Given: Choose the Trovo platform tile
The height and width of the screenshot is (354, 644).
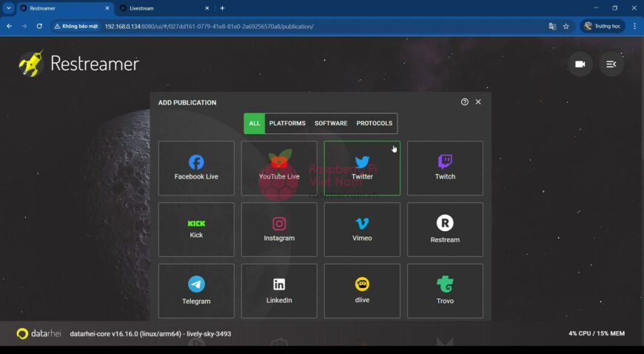Looking at the screenshot, I should click(445, 291).
